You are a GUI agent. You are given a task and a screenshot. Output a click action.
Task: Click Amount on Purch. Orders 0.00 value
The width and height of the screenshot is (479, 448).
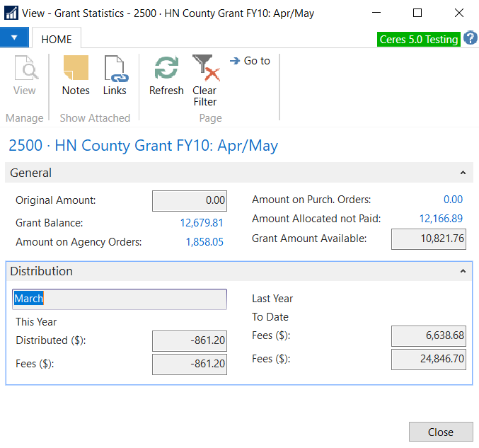point(453,200)
